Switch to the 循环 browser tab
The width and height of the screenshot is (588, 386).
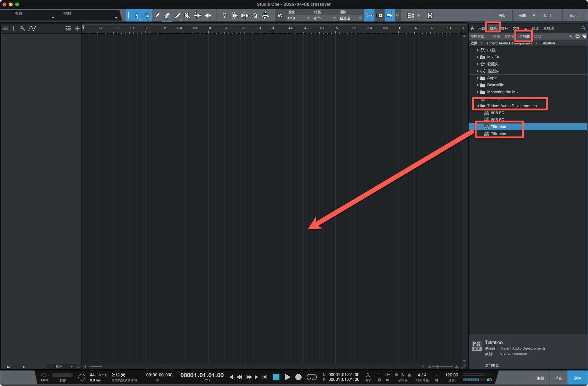[505, 28]
